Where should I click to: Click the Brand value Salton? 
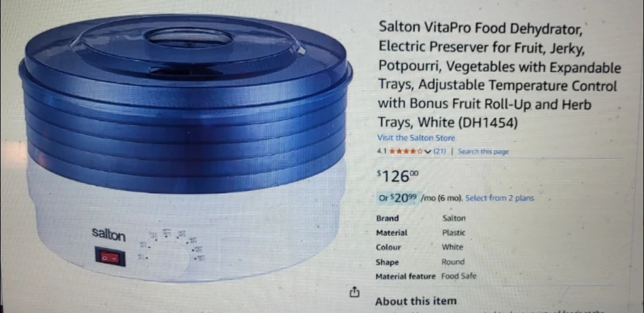coord(454,218)
